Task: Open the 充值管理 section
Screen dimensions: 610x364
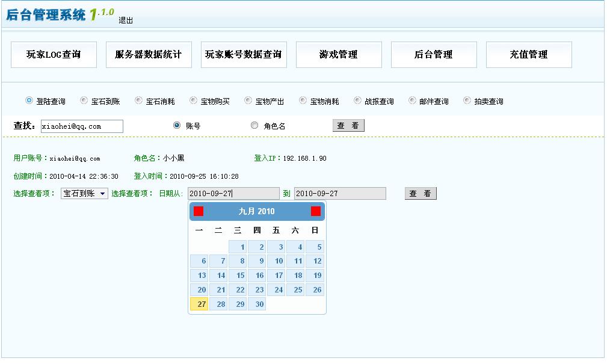Action: click(x=529, y=54)
